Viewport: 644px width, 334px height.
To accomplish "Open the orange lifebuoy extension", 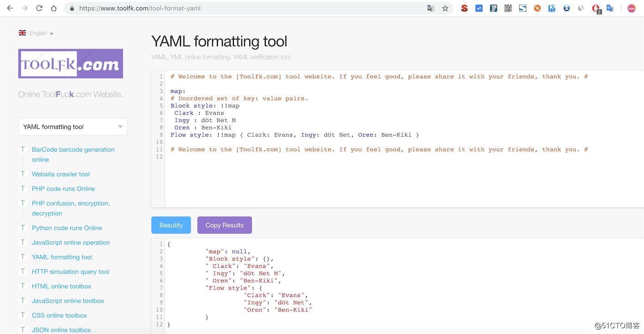I will (537, 8).
